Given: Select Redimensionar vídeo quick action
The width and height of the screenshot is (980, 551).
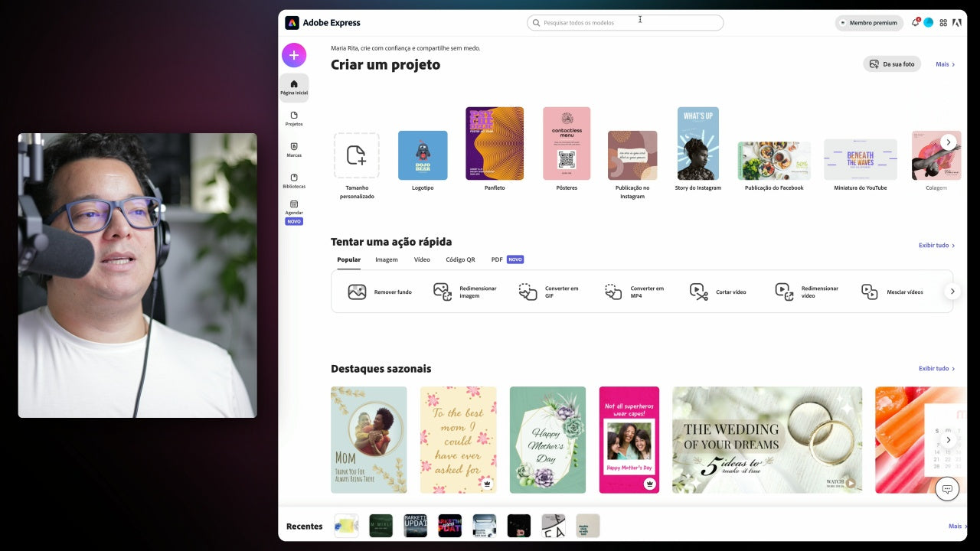Looking at the screenshot, I should [x=807, y=292].
